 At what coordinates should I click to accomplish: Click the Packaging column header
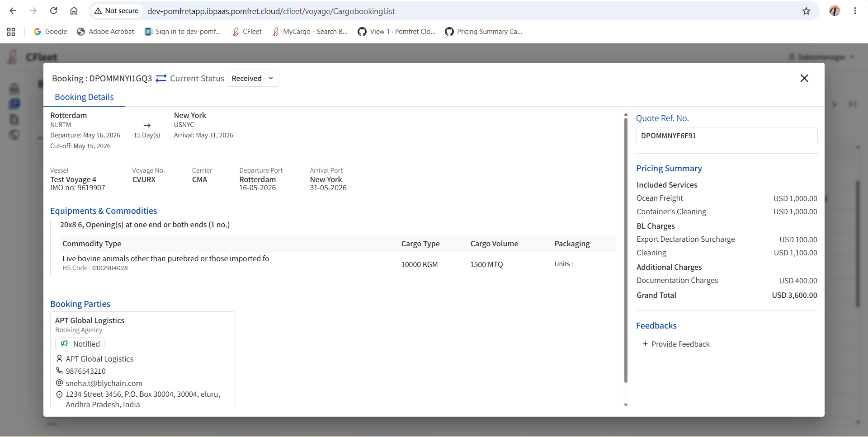pos(572,244)
